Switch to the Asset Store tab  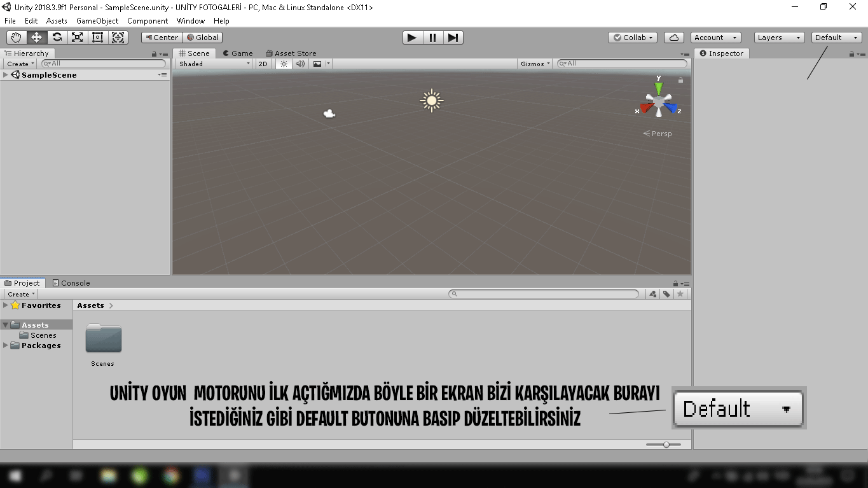coord(291,53)
